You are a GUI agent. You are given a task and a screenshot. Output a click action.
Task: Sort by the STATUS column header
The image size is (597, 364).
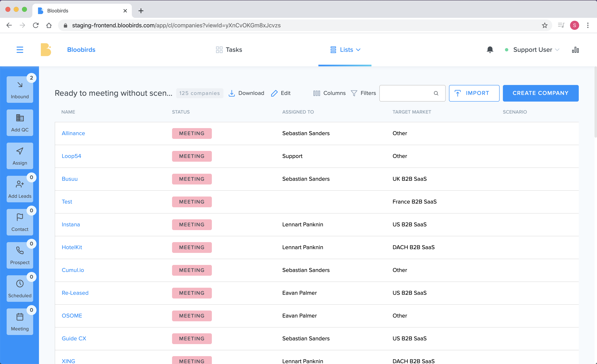pyautogui.click(x=181, y=112)
